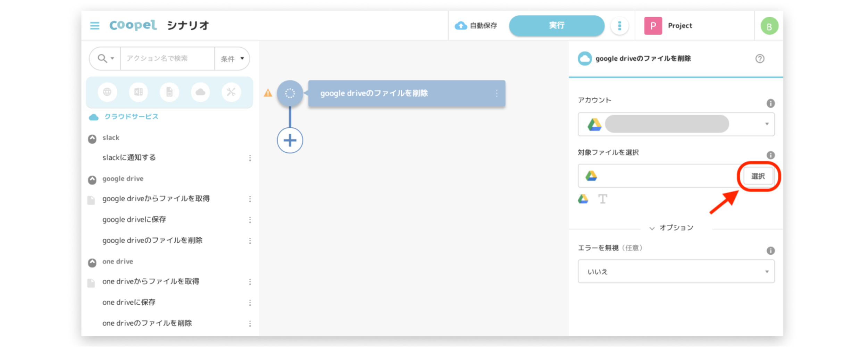Screen dimensions: 868x347
Task: Run the scenario with 実行 button
Action: [557, 25]
